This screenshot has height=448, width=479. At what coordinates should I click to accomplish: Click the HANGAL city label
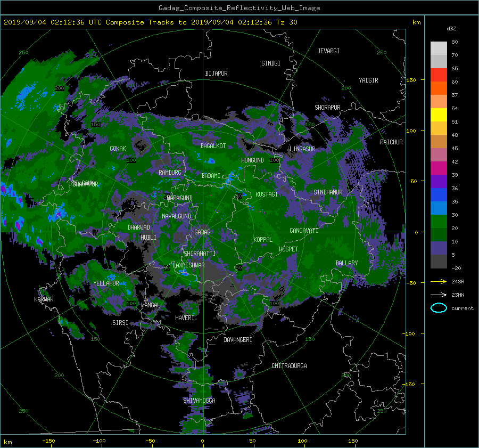pyautogui.click(x=151, y=305)
